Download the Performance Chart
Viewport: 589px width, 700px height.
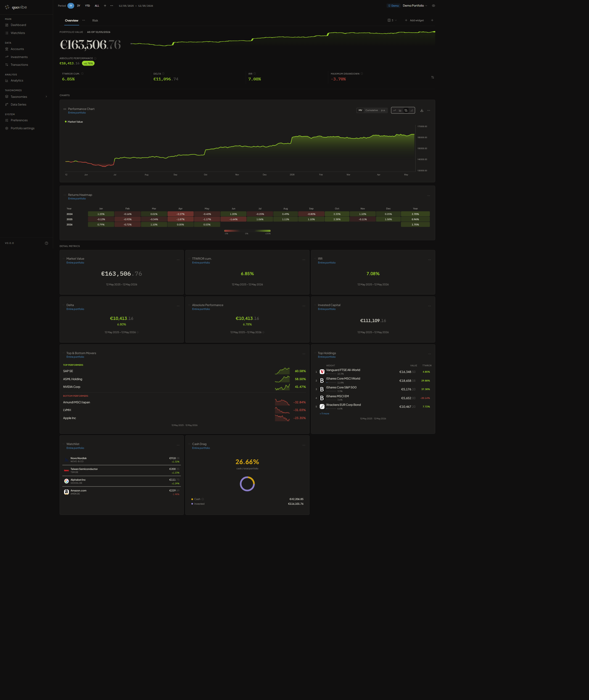(422, 110)
